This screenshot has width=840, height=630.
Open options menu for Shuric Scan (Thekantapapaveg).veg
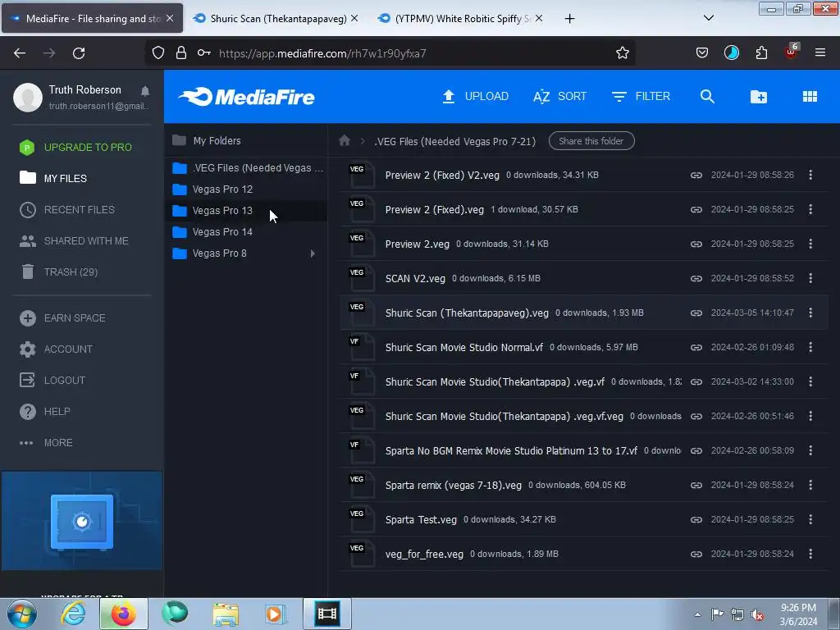810,313
